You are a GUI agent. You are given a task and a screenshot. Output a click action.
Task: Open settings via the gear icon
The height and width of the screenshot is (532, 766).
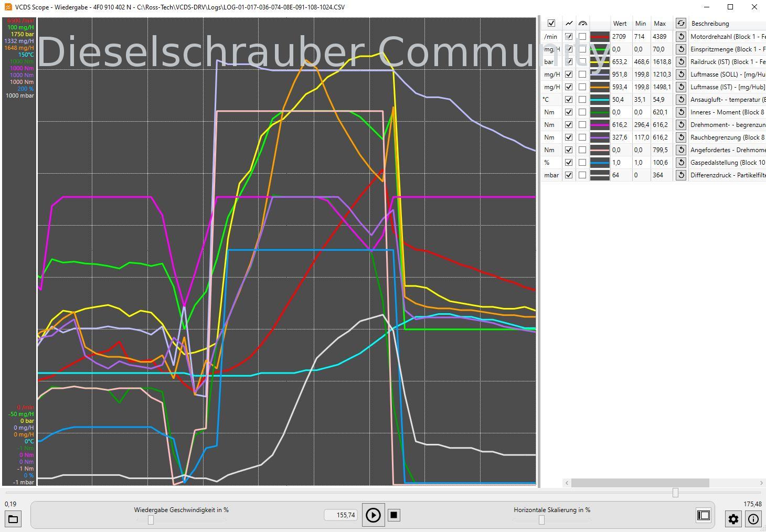point(733,519)
